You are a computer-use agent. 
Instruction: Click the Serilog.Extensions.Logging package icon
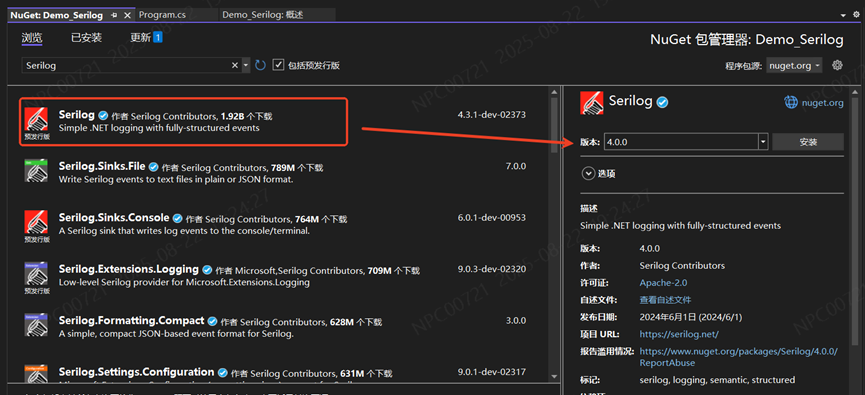pyautogui.click(x=36, y=274)
